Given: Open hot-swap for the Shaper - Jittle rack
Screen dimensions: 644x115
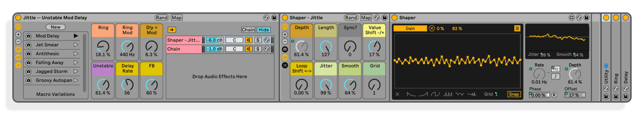Looking at the screenshot, I should tap(377, 18).
